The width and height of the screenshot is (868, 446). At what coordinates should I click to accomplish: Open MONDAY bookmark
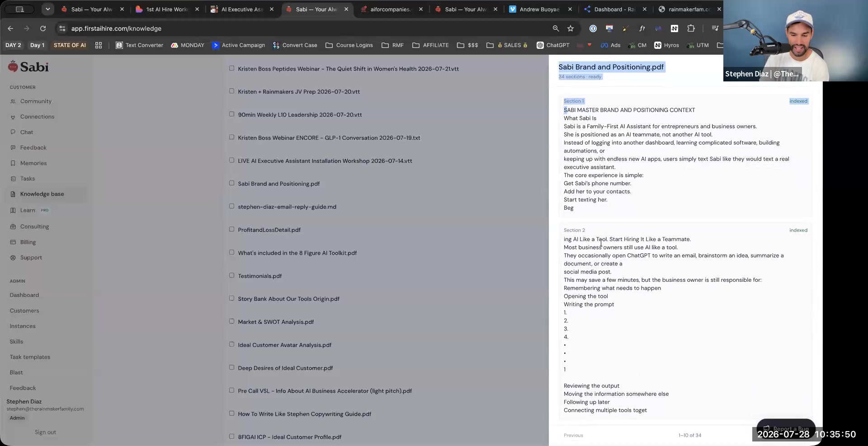[x=188, y=45]
